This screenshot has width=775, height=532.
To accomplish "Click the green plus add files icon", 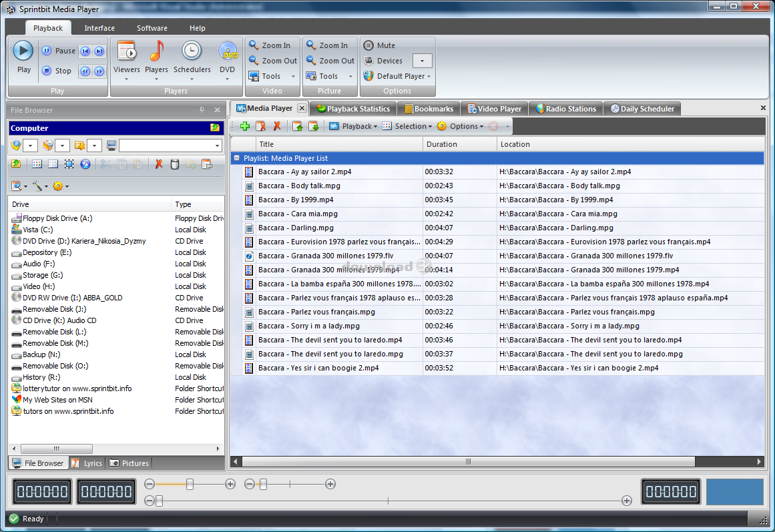I will coord(245,126).
